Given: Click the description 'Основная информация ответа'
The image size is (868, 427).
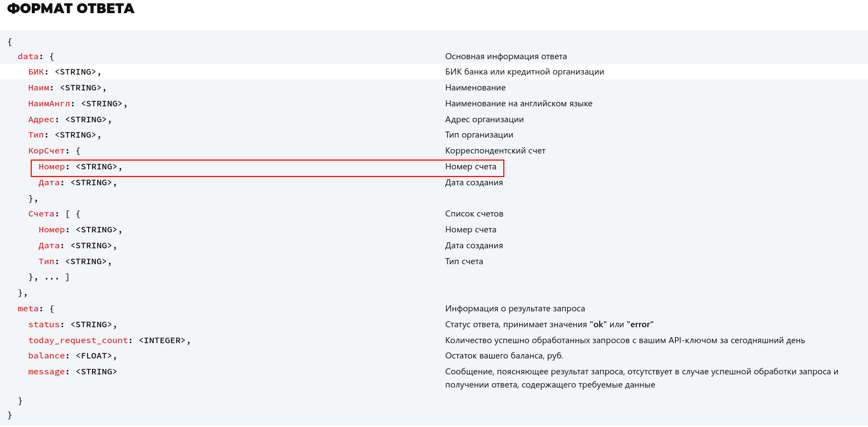Looking at the screenshot, I should [505, 56].
